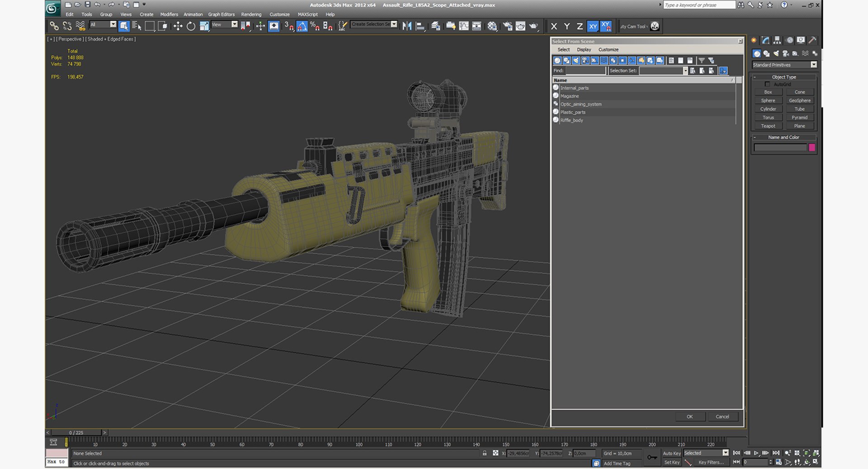The width and height of the screenshot is (868, 469).
Task: Click the GeoSphere object button
Action: click(799, 100)
